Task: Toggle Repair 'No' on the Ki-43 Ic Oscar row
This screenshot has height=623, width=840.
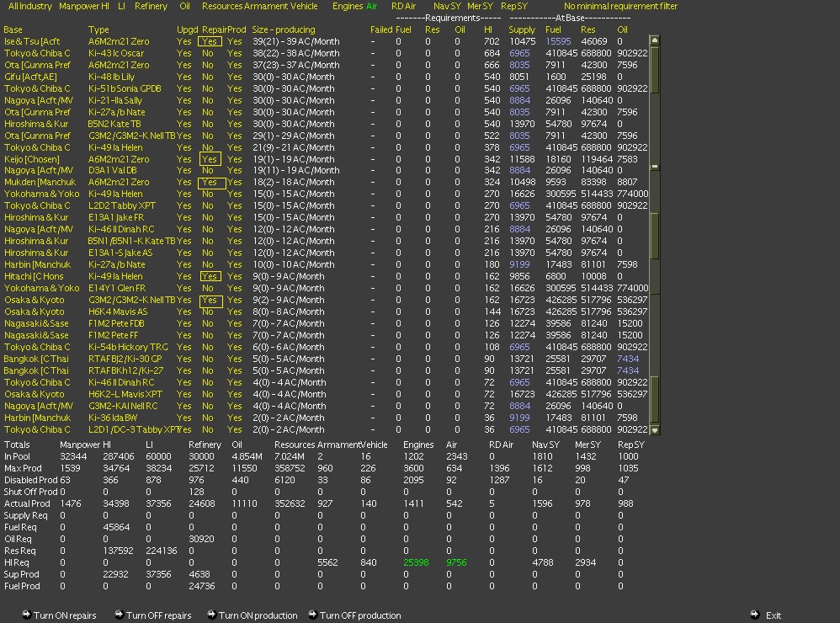Action: point(208,53)
